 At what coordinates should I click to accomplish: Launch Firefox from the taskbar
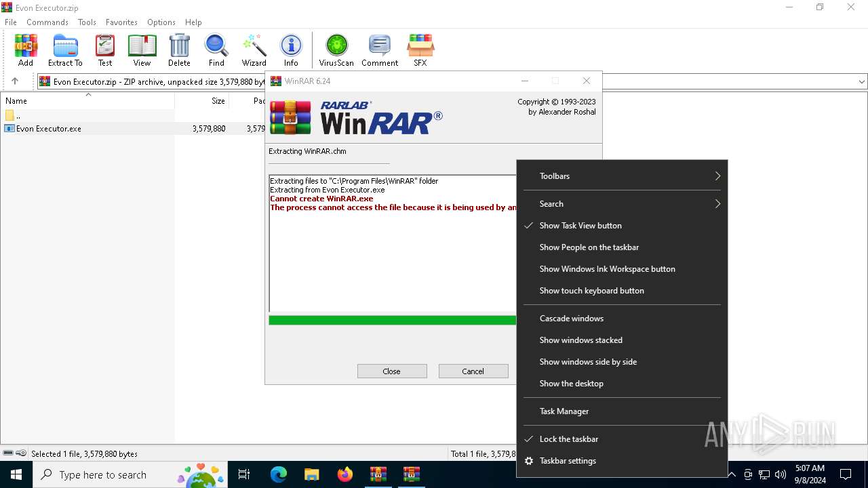click(x=345, y=474)
